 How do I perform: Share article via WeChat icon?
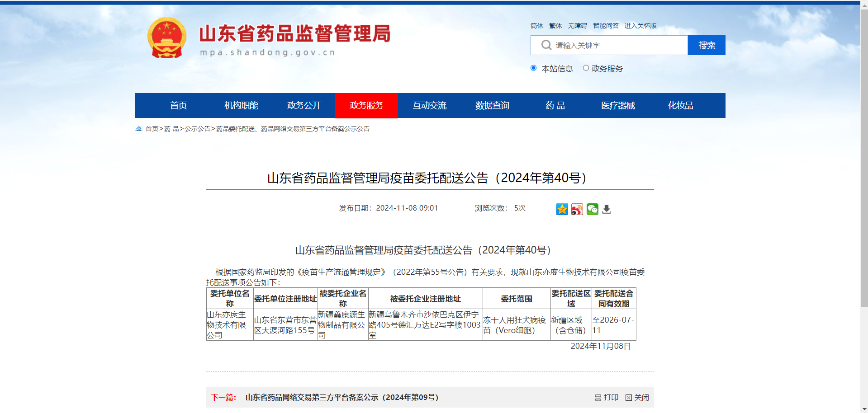[x=592, y=209]
